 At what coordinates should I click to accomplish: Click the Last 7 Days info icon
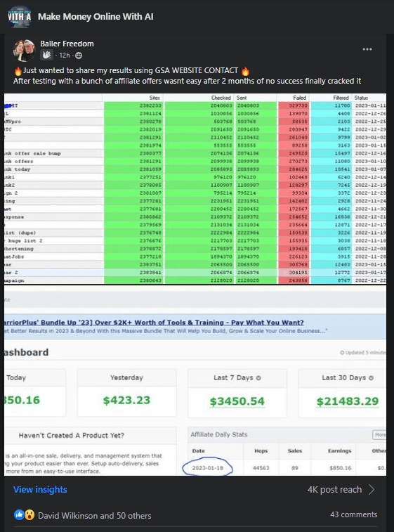[258, 378]
